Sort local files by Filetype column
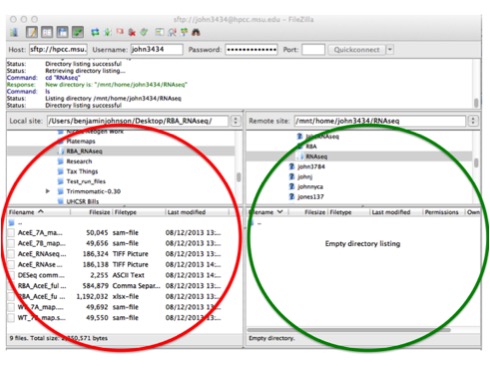The width and height of the screenshot is (490, 369). (138, 212)
